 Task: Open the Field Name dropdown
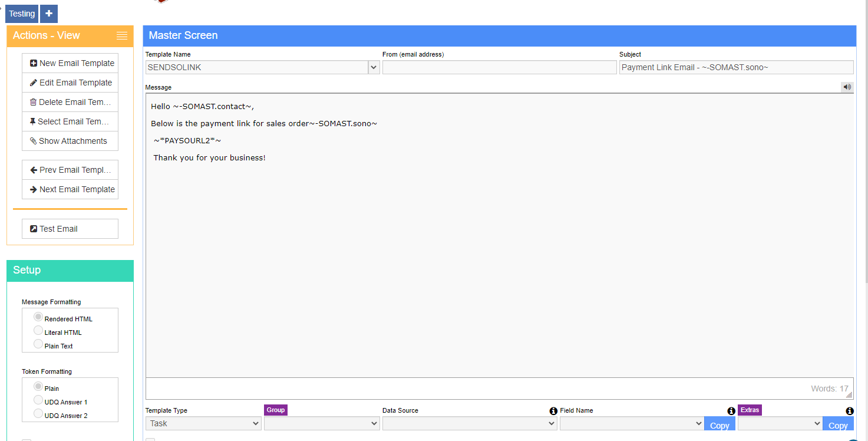[632, 423]
